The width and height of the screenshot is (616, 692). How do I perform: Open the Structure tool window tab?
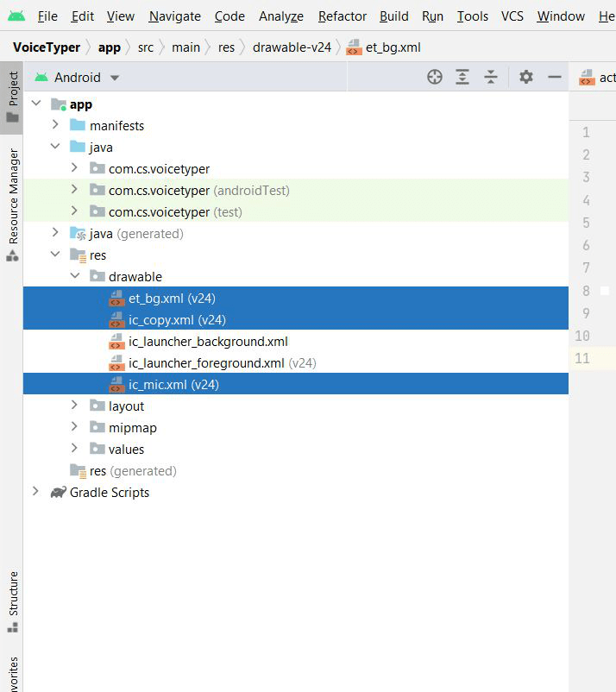(13, 602)
